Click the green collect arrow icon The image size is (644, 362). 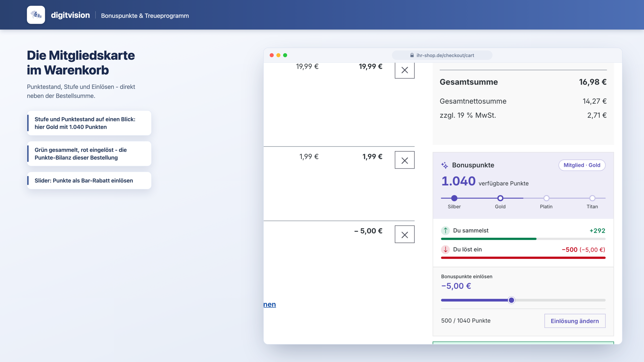[x=445, y=231]
